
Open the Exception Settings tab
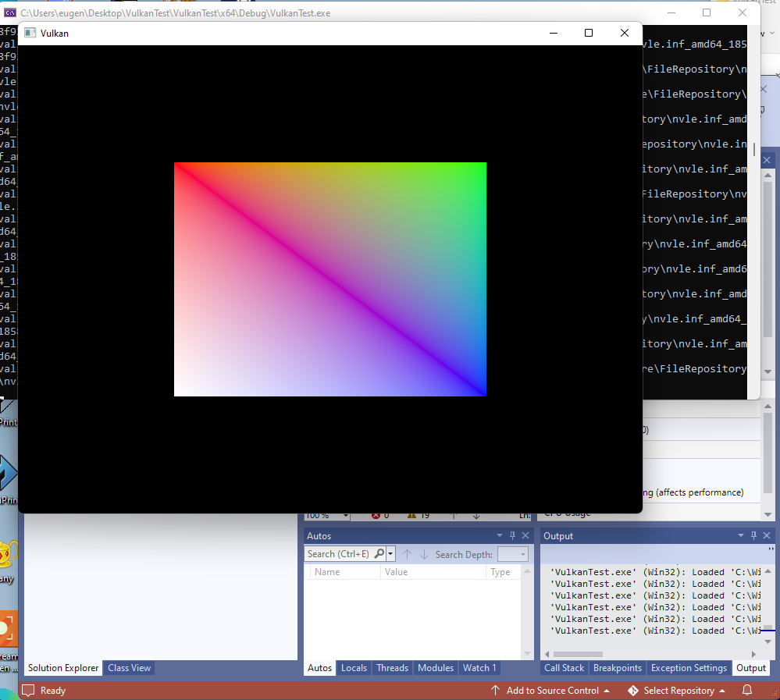[x=689, y=668]
